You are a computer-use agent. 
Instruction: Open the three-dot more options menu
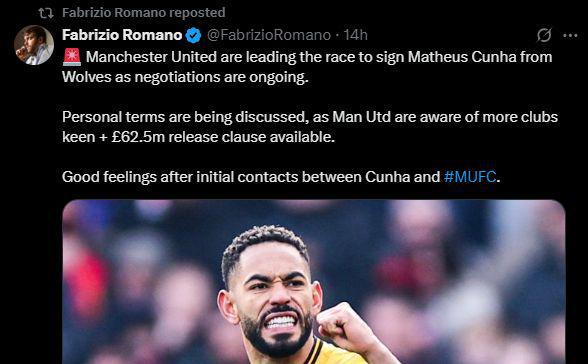[570, 36]
